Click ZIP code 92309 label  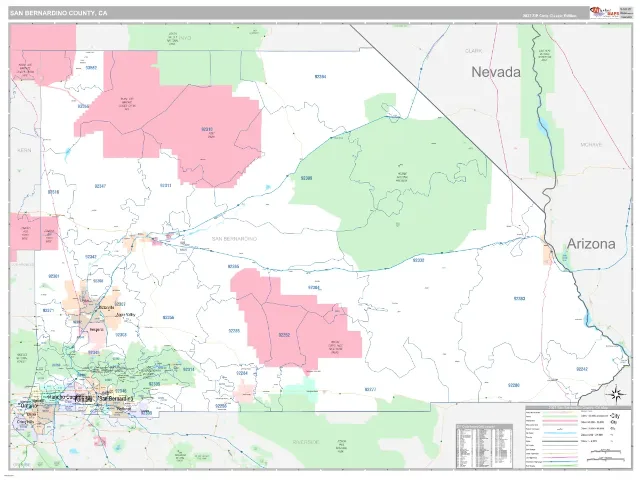pyautogui.click(x=306, y=178)
